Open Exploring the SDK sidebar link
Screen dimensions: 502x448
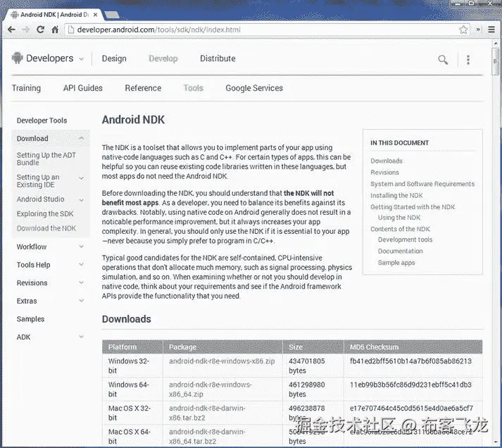coord(45,214)
